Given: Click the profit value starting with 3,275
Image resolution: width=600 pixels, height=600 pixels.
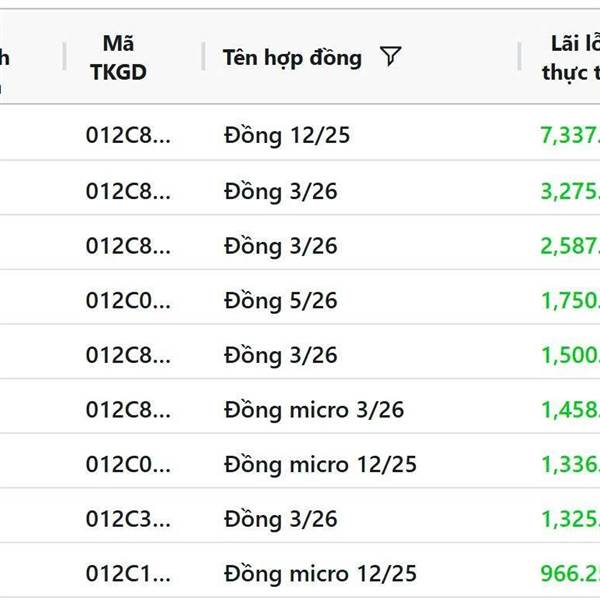Looking at the screenshot, I should coord(570,191).
